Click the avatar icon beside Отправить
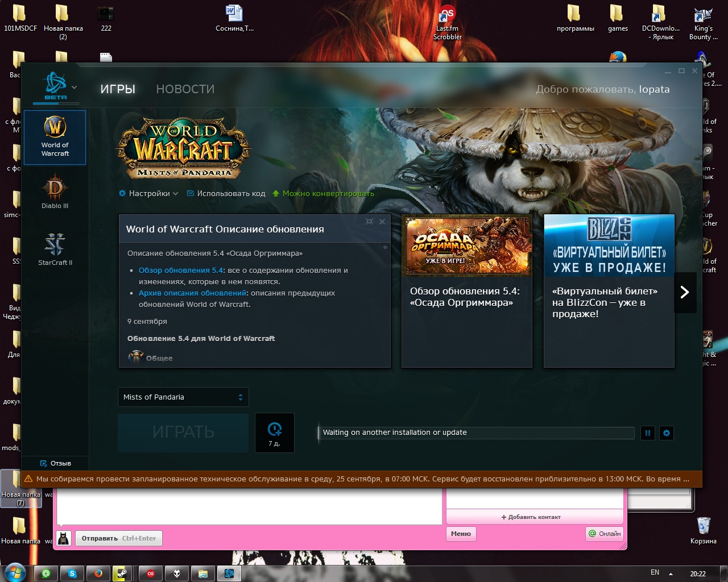 point(64,538)
